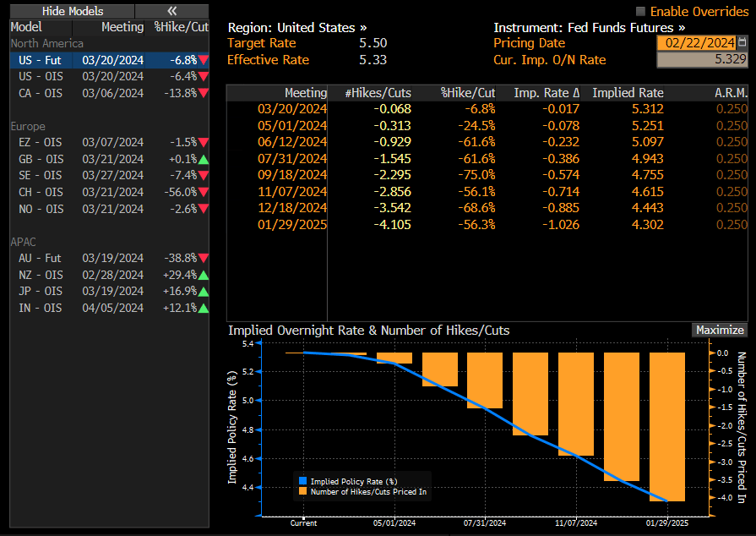Select the JP - OIS model row
This screenshot has width=756, height=536.
coord(41,291)
